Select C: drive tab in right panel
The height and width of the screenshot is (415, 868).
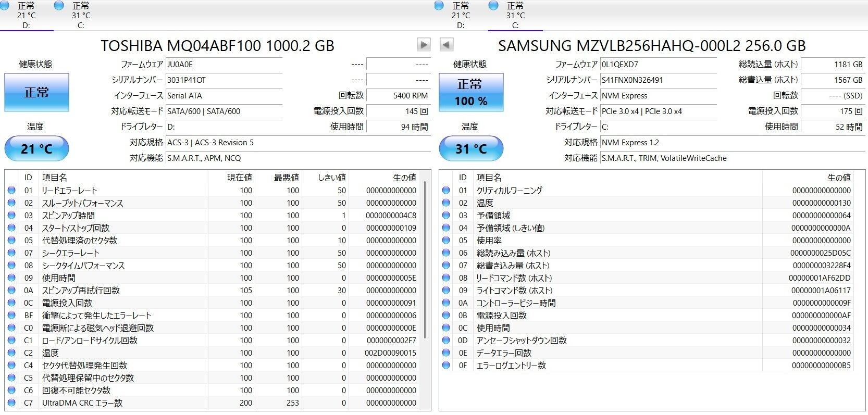tap(515, 15)
